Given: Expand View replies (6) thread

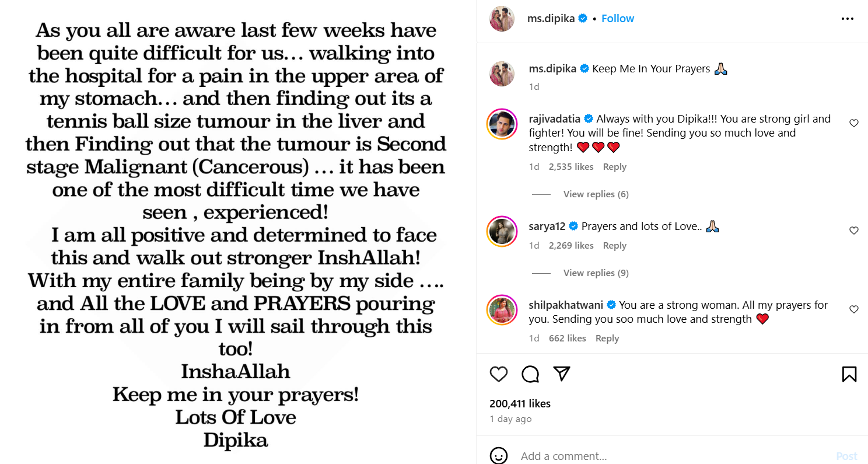Looking at the screenshot, I should pyautogui.click(x=596, y=194).
